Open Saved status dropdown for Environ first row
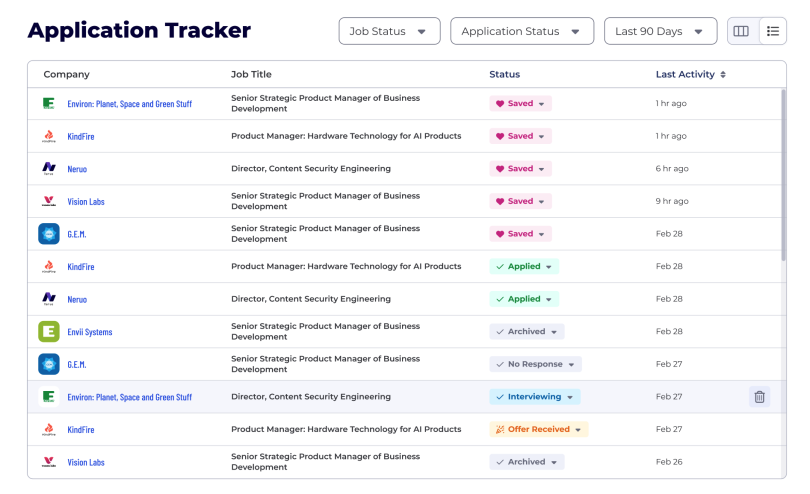 [x=520, y=103]
